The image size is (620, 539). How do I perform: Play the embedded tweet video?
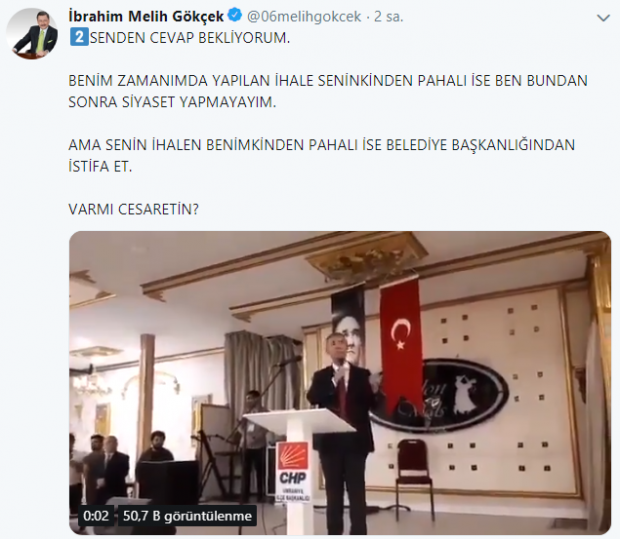click(x=340, y=383)
